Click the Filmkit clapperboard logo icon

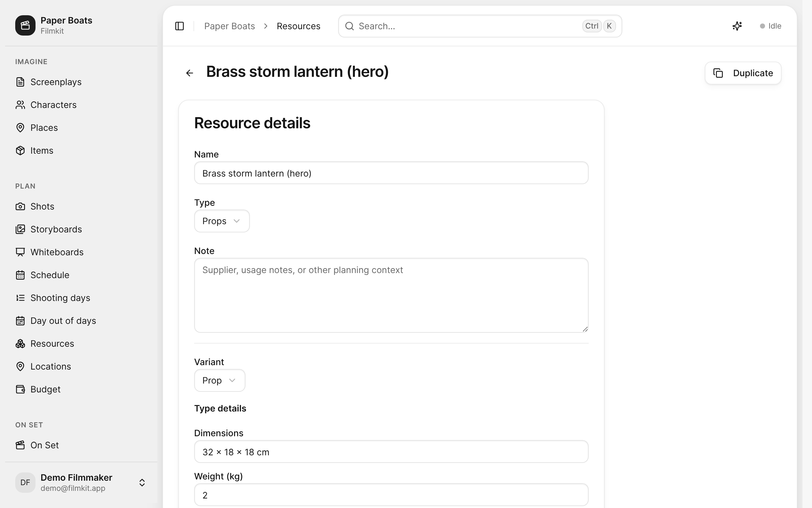[25, 25]
